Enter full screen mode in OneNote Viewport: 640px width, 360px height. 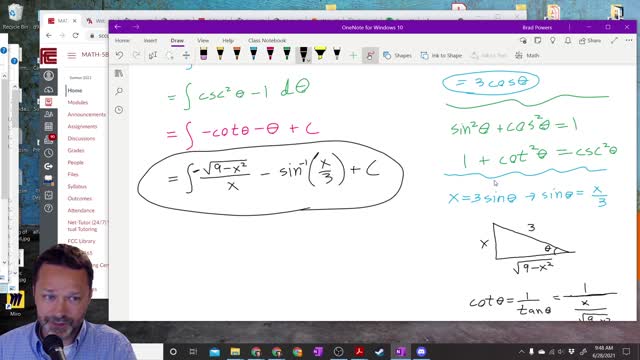614,40
